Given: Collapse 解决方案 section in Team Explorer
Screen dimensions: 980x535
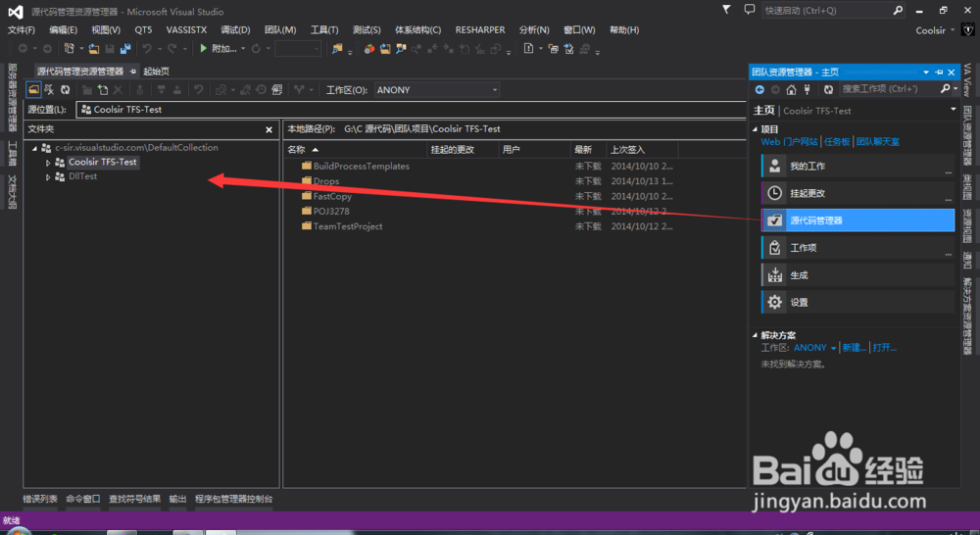Looking at the screenshot, I should (x=755, y=336).
